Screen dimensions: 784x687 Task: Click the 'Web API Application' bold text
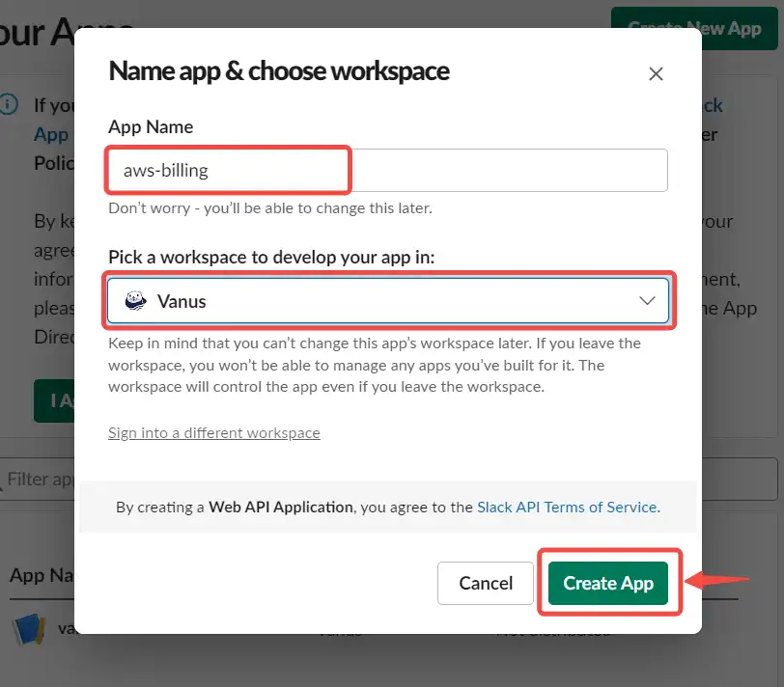click(x=281, y=508)
